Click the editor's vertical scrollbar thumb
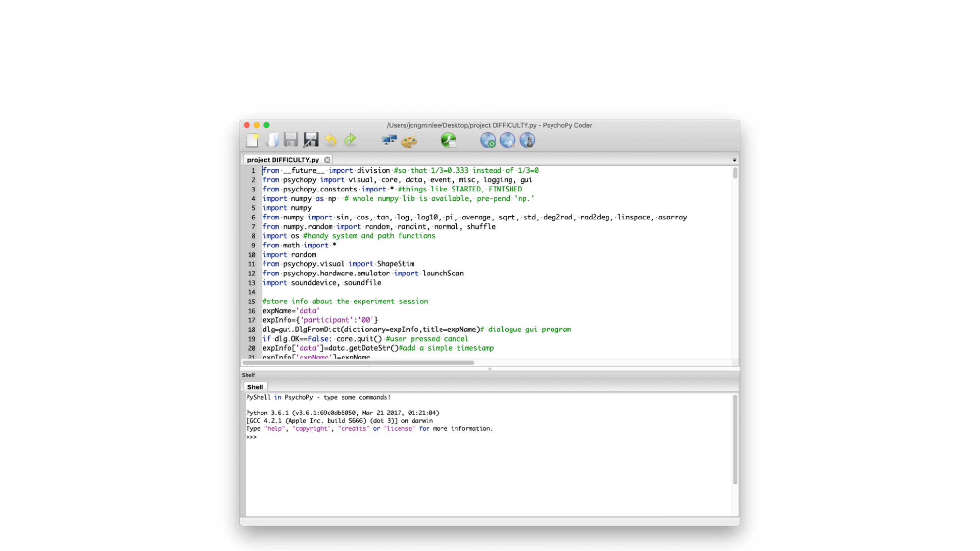 pyautogui.click(x=735, y=173)
